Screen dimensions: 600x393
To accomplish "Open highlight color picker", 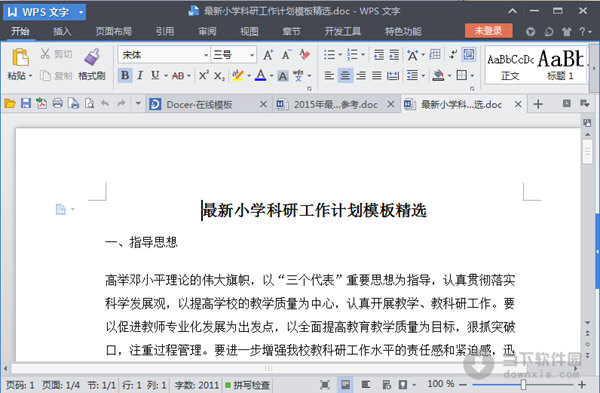I will [249, 76].
